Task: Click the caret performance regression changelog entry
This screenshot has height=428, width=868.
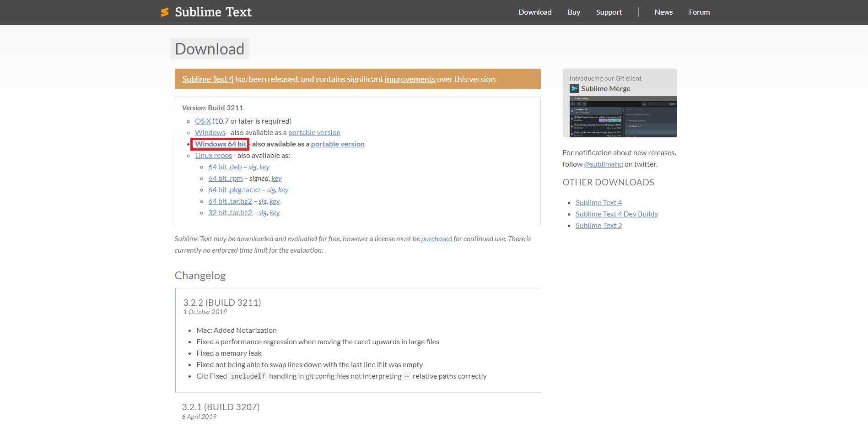Action: point(318,342)
